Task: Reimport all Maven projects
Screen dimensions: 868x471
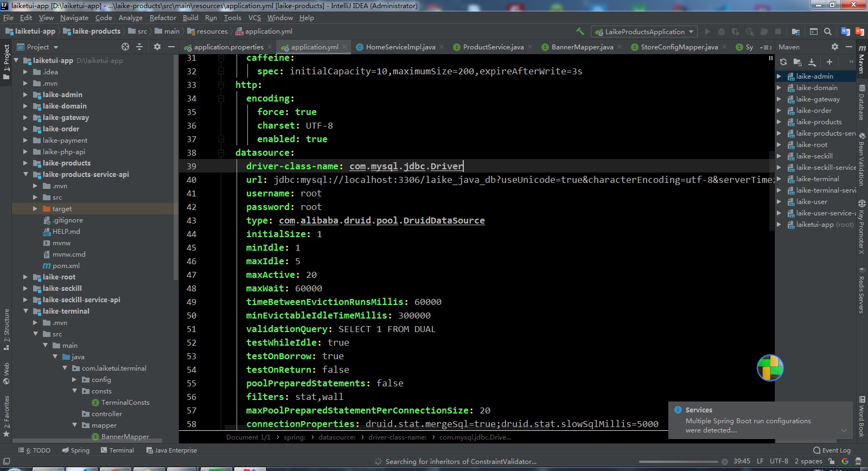Action: pos(783,62)
